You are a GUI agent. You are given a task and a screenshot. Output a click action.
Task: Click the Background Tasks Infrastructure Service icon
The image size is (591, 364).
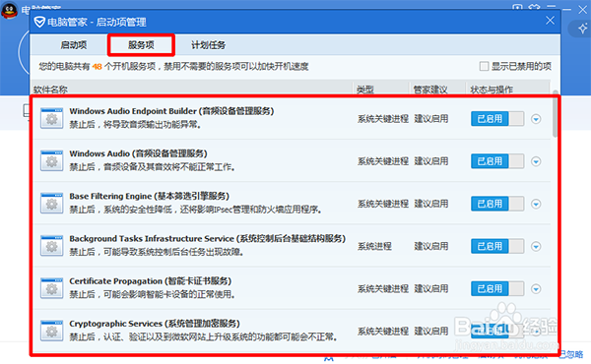(51, 246)
